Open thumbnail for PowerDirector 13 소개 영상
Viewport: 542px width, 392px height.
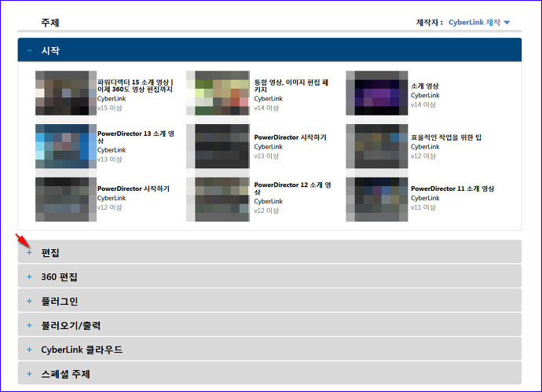[x=66, y=146]
